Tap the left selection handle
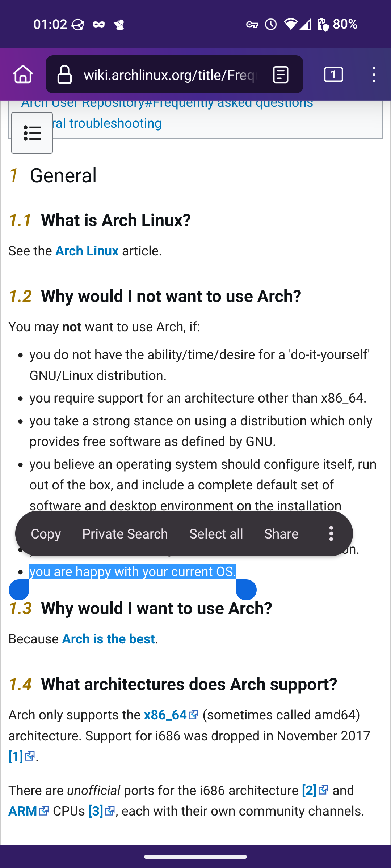Viewport: 391px width, 868px height. point(19,590)
